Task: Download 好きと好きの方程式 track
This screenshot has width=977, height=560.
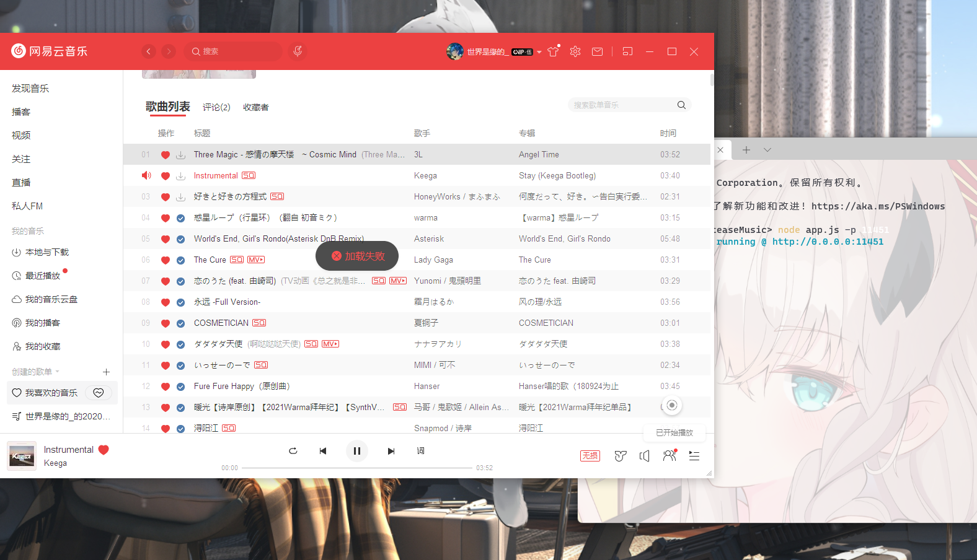Action: (x=180, y=197)
